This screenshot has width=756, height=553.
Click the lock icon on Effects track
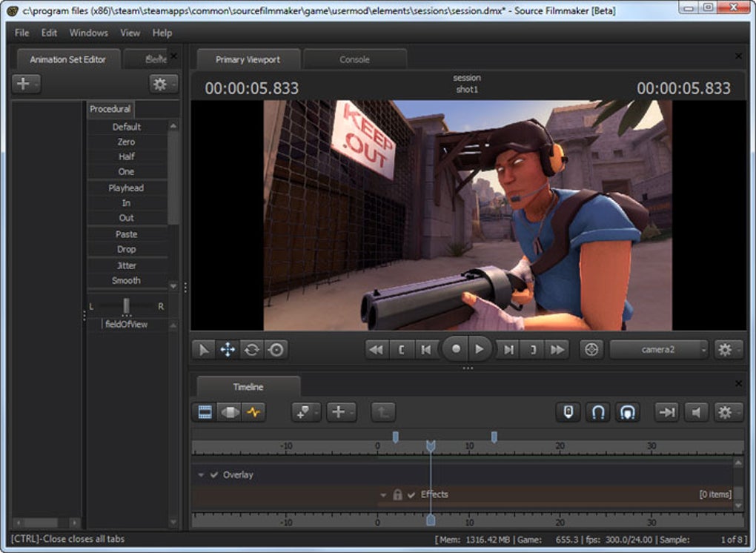[397, 494]
